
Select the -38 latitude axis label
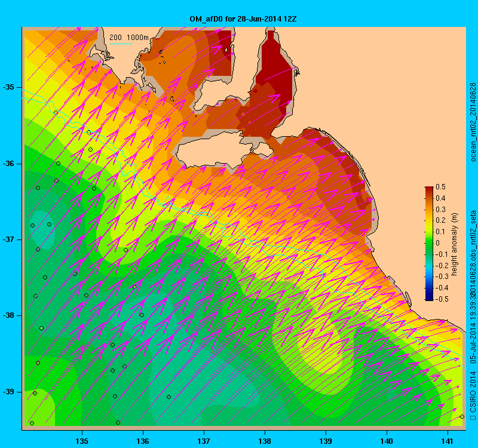8,315
